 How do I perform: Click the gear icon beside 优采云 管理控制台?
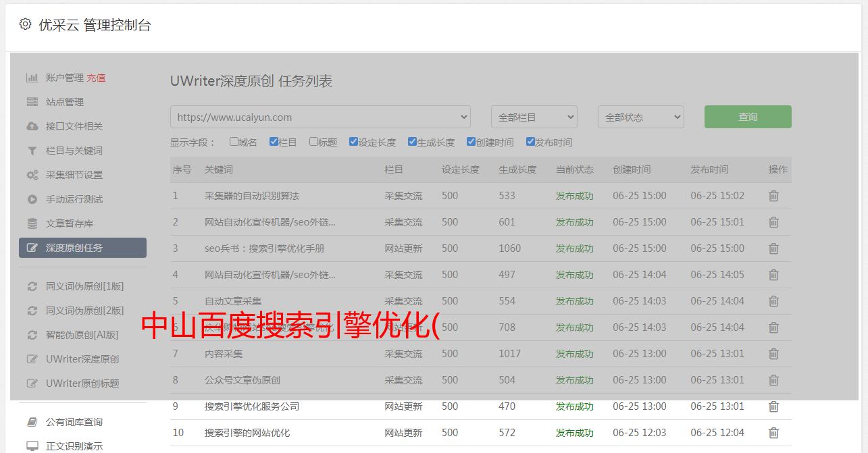point(25,24)
